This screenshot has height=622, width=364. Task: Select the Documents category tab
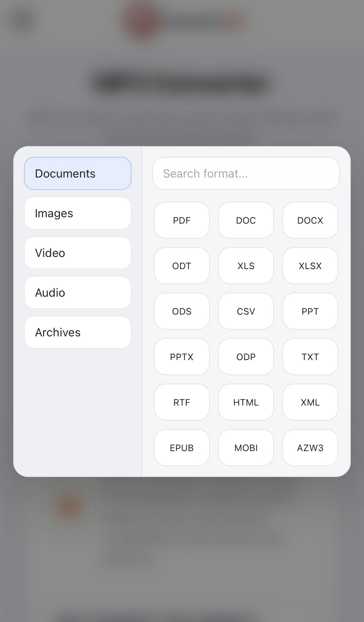78,173
